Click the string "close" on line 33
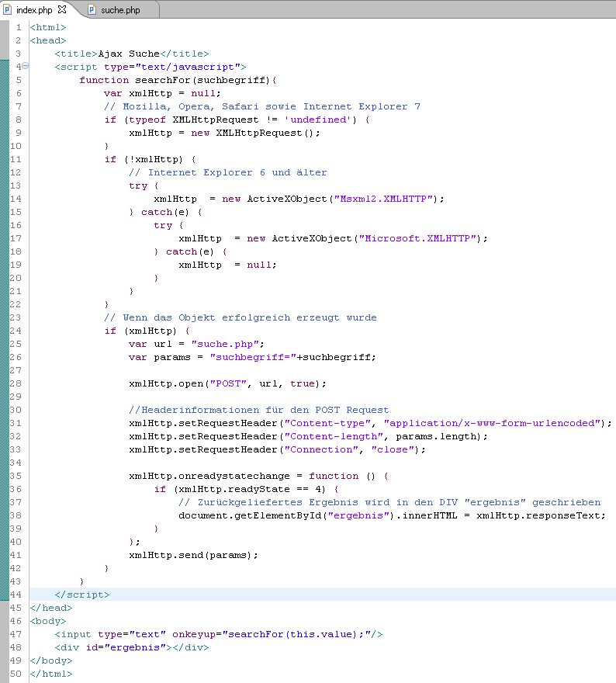This screenshot has height=683, width=616. coord(393,449)
